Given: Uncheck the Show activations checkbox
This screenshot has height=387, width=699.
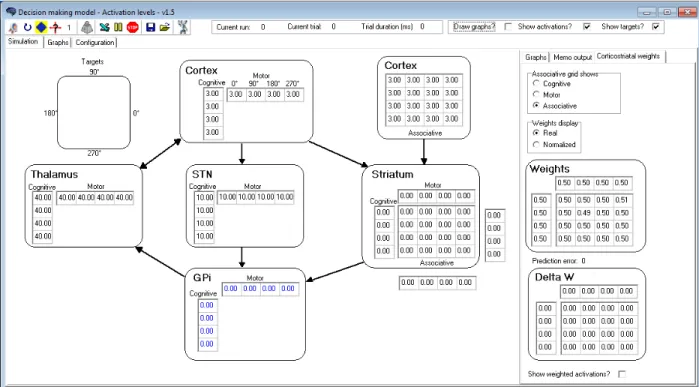Looking at the screenshot, I should pyautogui.click(x=587, y=27).
